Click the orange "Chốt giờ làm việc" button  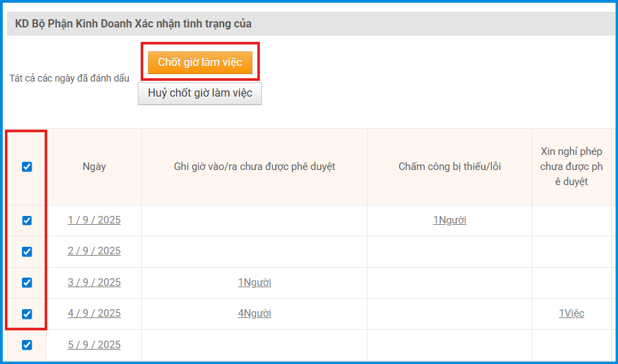200,62
